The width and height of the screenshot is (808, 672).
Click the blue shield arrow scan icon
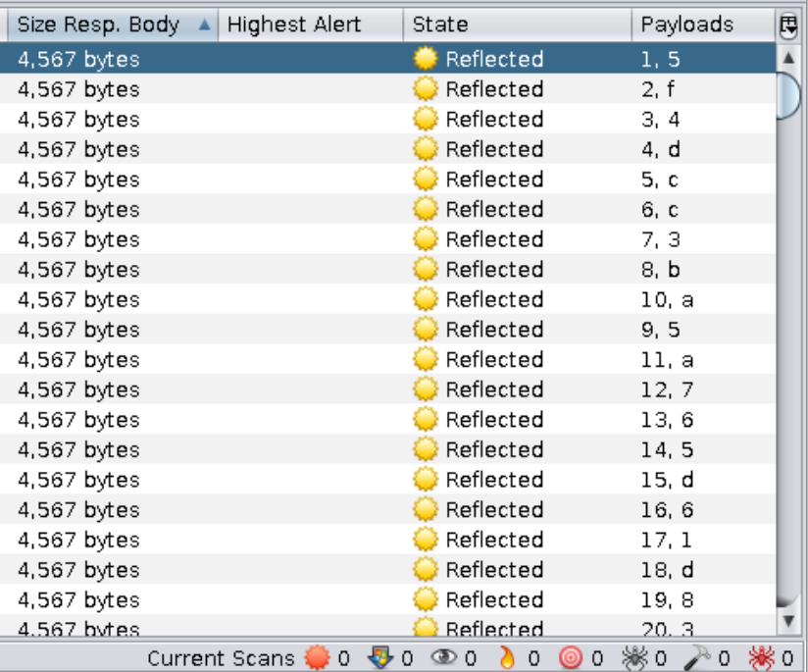pos(380,658)
